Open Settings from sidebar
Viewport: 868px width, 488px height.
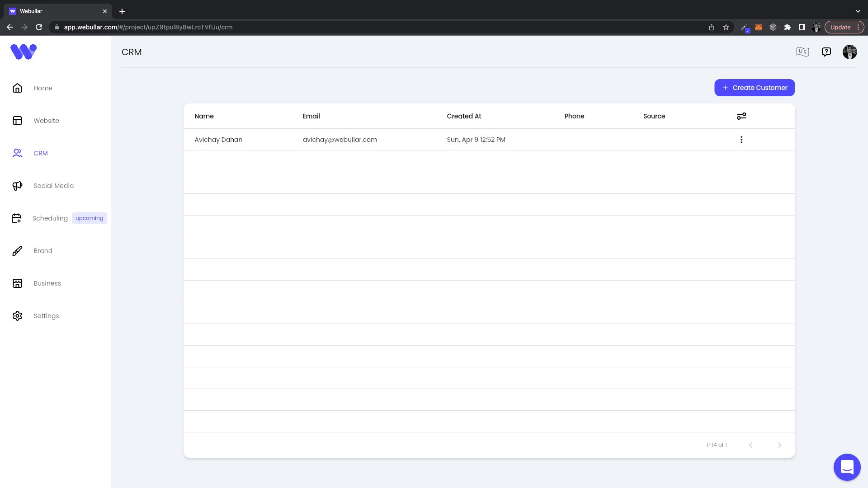46,315
